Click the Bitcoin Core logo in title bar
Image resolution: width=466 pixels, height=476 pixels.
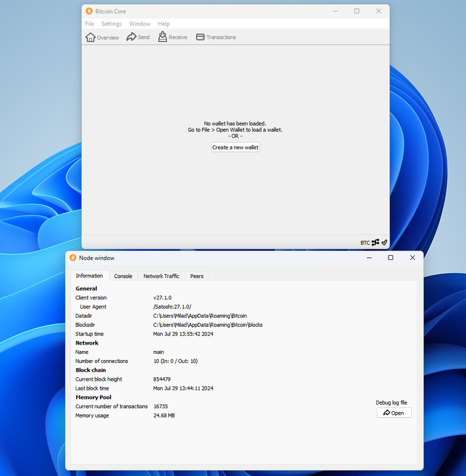coord(89,11)
